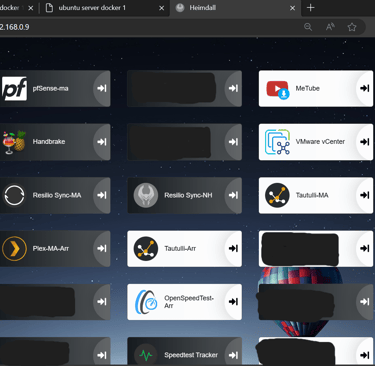Click the read aloud icon in address bar
Viewport: 375px width, 366px height.
pyautogui.click(x=330, y=27)
